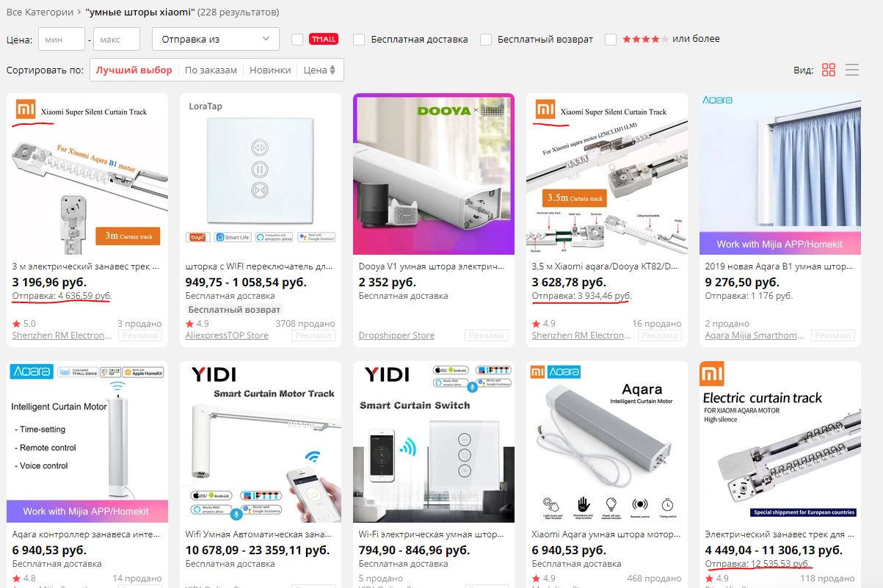Click the minimum price input field
Image resolution: width=883 pixels, height=588 pixels.
click(62, 39)
